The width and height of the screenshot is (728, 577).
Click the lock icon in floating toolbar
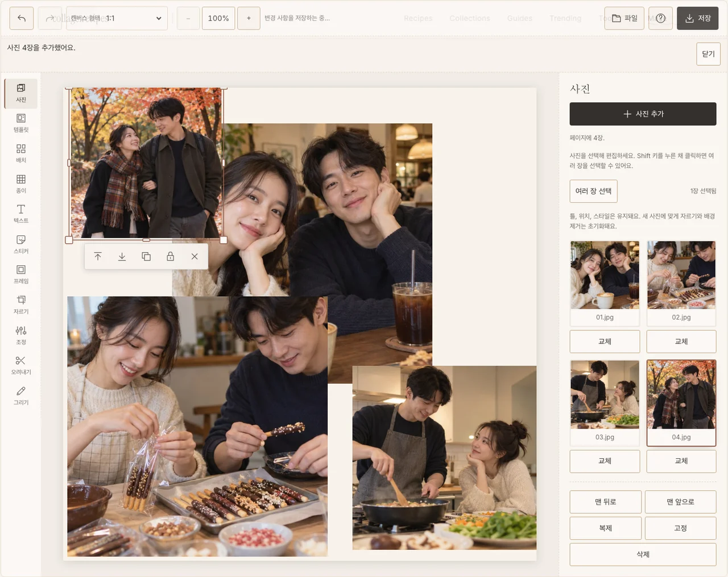170,256
